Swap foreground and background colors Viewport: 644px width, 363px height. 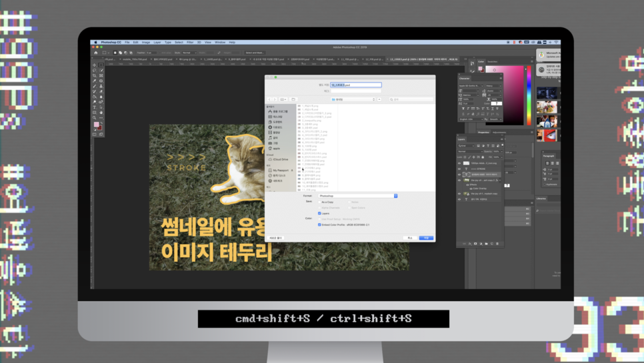pos(101,123)
